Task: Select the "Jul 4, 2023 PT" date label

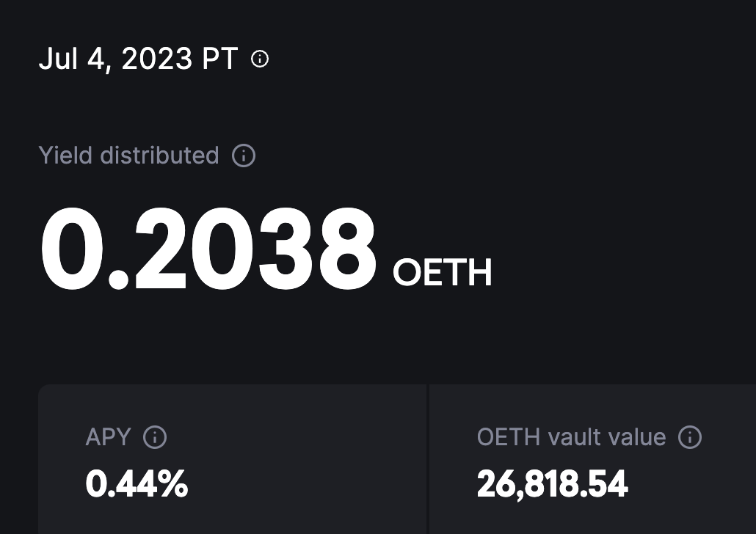Action: click(x=137, y=59)
